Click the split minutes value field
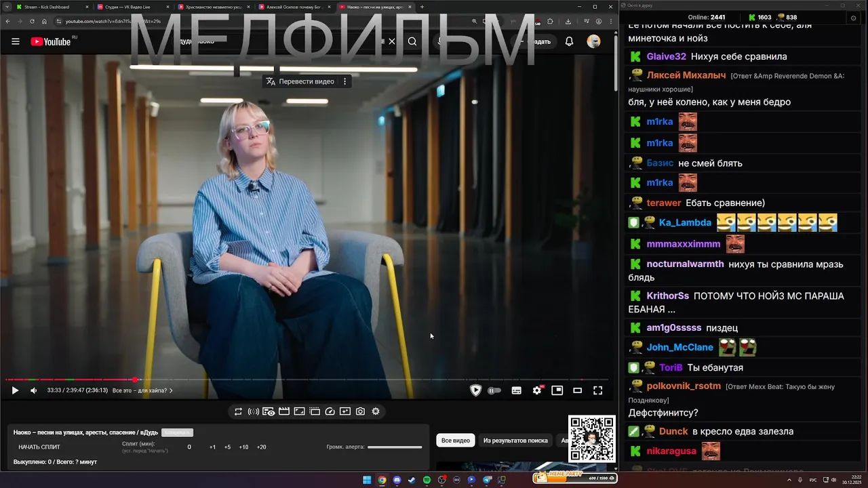The image size is (868, 488). [189, 447]
